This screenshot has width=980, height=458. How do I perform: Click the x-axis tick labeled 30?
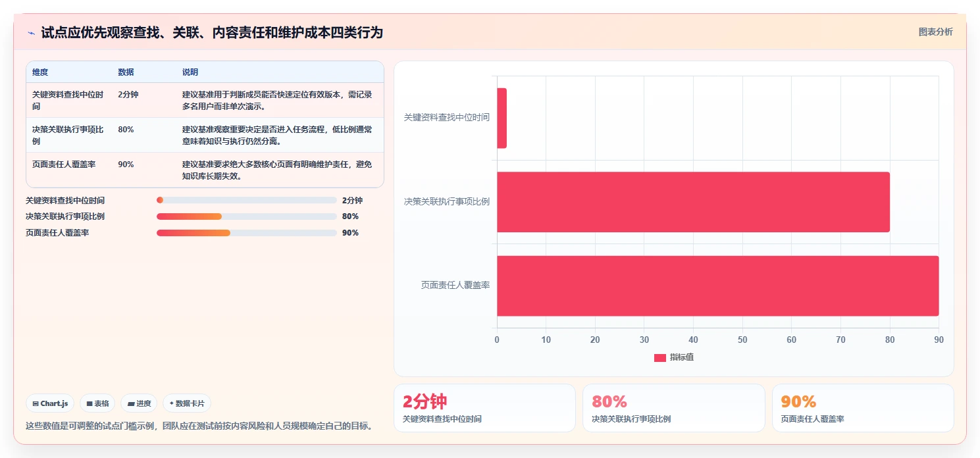click(644, 340)
